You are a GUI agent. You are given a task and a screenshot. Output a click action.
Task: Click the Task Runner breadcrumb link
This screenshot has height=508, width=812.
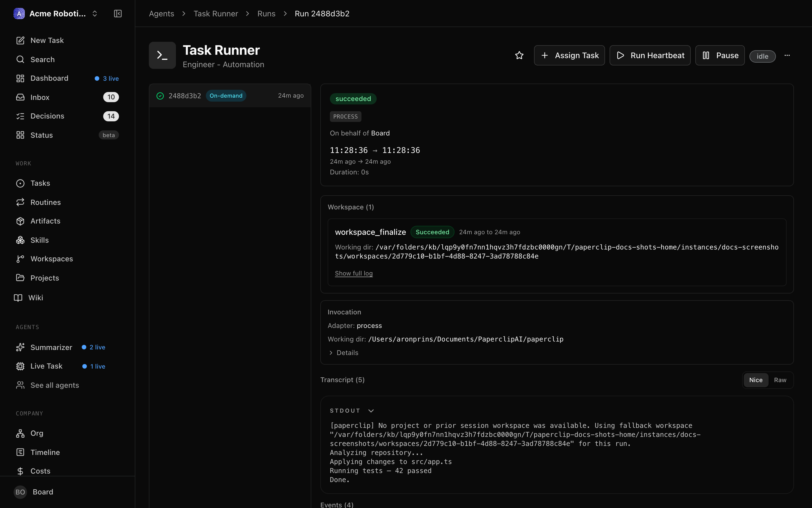coord(216,14)
